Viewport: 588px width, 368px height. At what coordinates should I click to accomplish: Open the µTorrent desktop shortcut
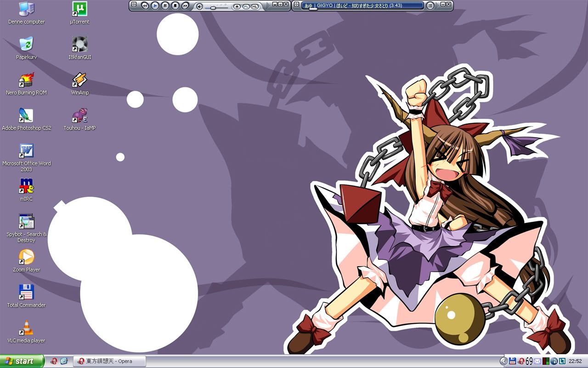(x=79, y=9)
